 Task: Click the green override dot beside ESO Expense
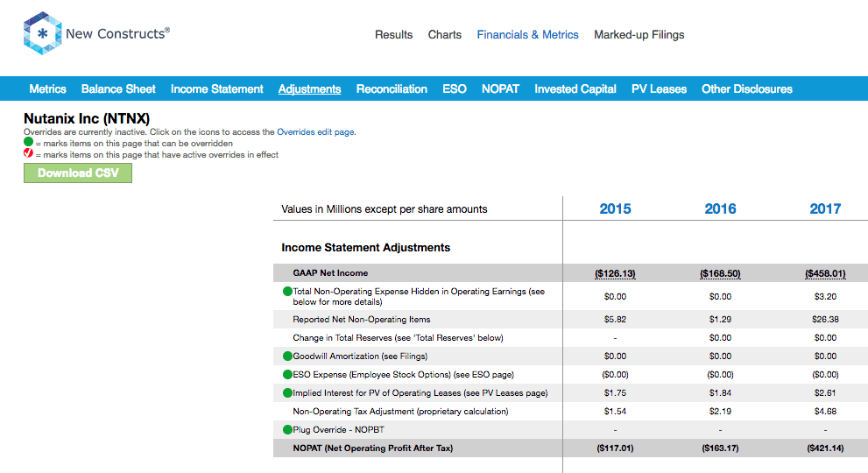point(287,374)
